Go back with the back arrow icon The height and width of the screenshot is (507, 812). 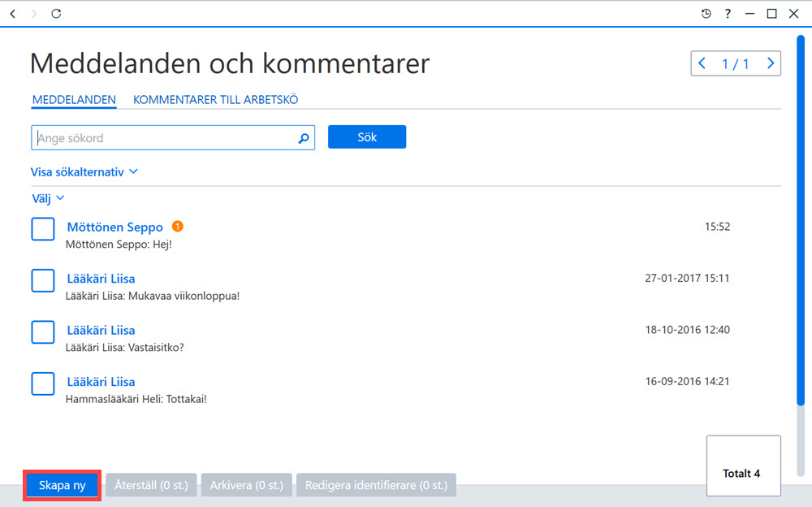[x=13, y=14]
